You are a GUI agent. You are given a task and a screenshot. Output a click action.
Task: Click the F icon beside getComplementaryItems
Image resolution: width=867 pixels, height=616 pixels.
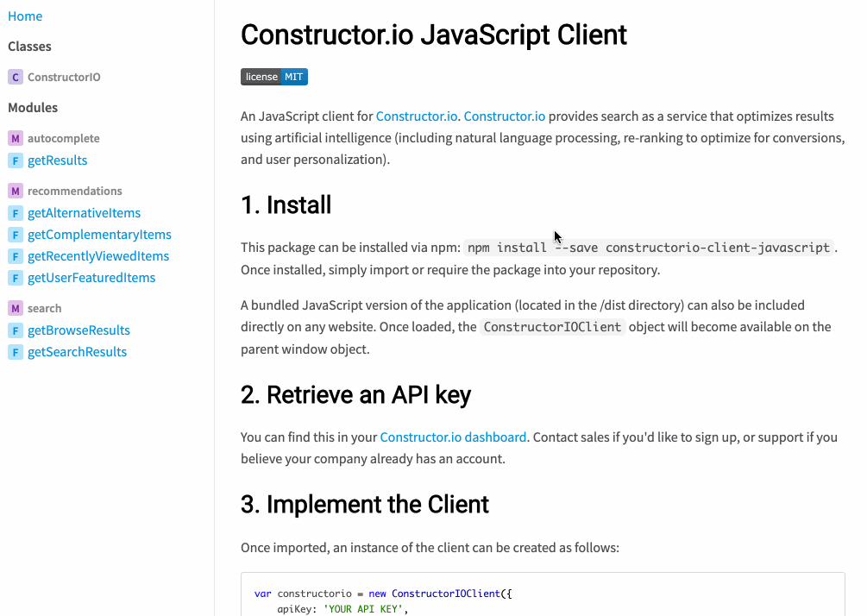tap(16, 235)
